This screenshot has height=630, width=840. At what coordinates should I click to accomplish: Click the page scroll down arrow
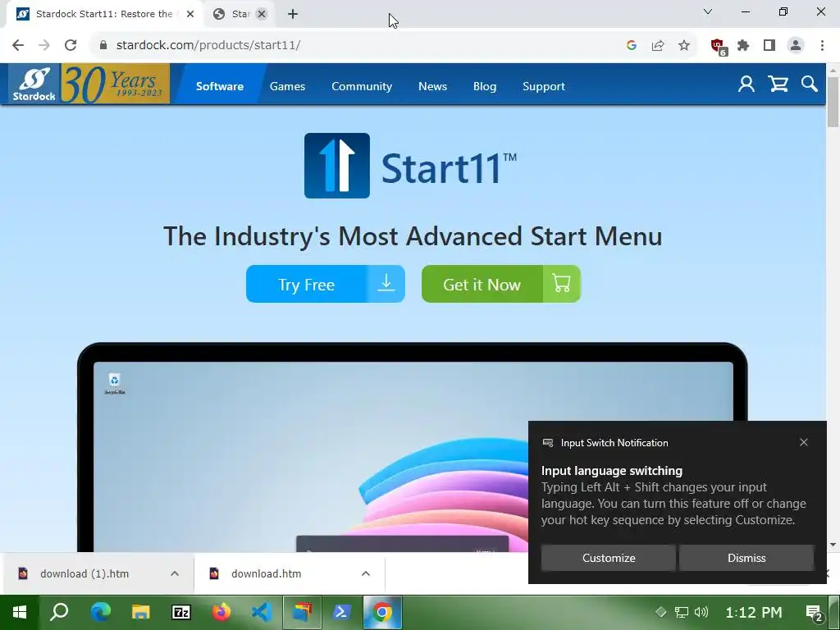833,545
